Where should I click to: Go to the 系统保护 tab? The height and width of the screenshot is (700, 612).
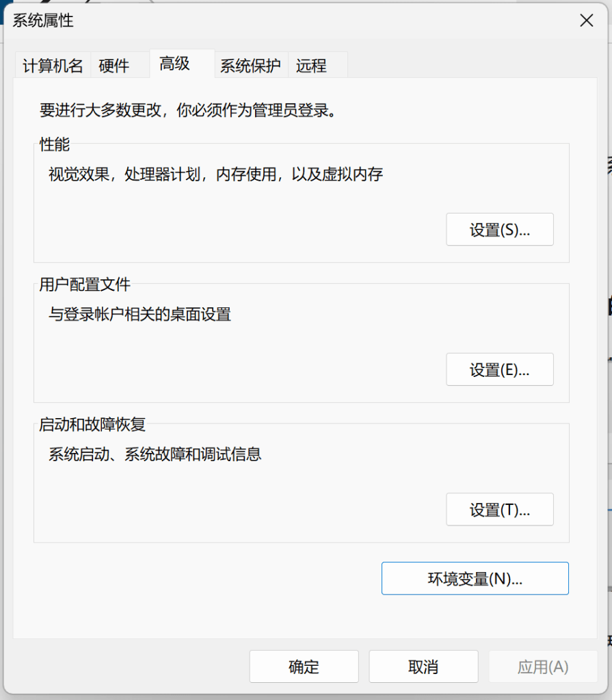[x=250, y=66]
